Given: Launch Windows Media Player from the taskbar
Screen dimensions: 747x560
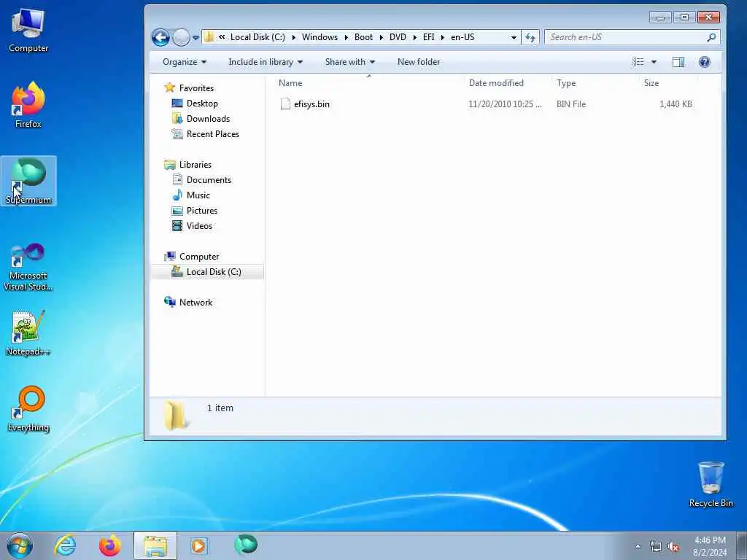Looking at the screenshot, I should pyautogui.click(x=198, y=545).
